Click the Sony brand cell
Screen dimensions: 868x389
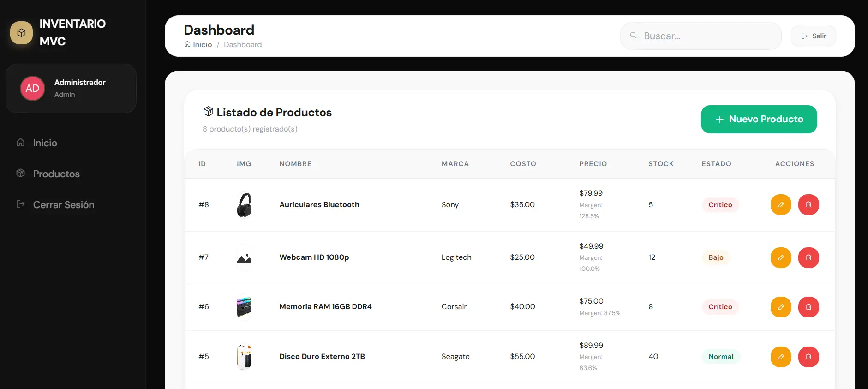(x=450, y=205)
